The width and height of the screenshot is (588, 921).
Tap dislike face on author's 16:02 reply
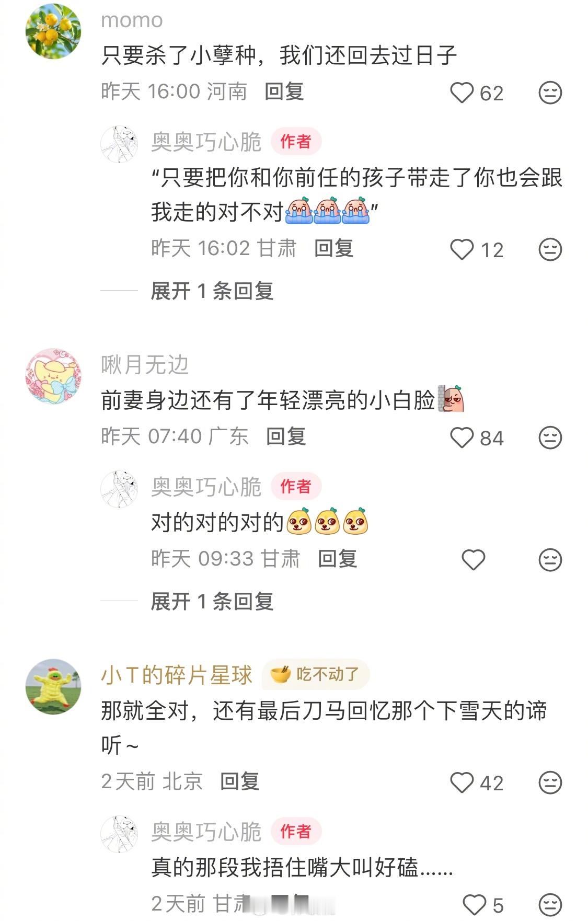coord(550,249)
